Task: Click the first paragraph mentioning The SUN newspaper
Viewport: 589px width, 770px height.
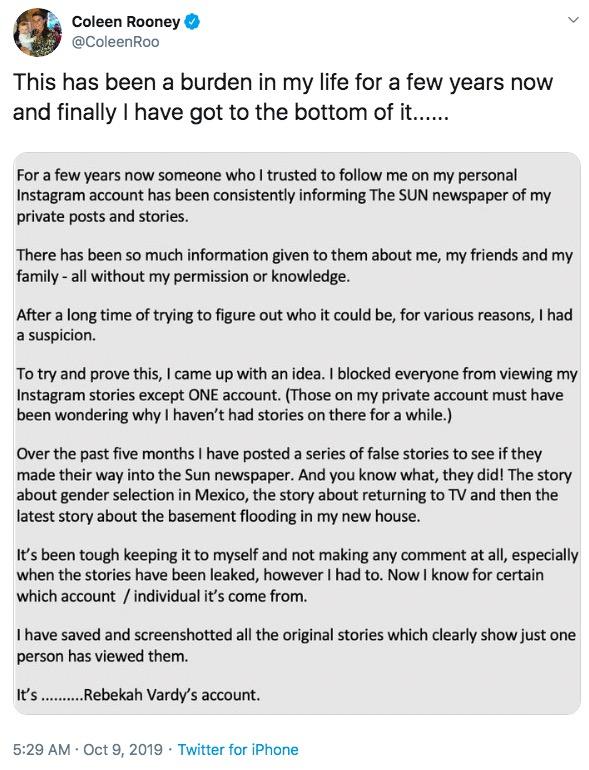Action: click(x=284, y=196)
